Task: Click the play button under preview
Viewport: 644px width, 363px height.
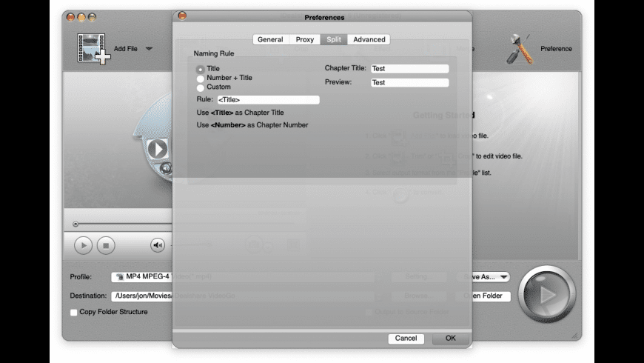Action: 84,245
